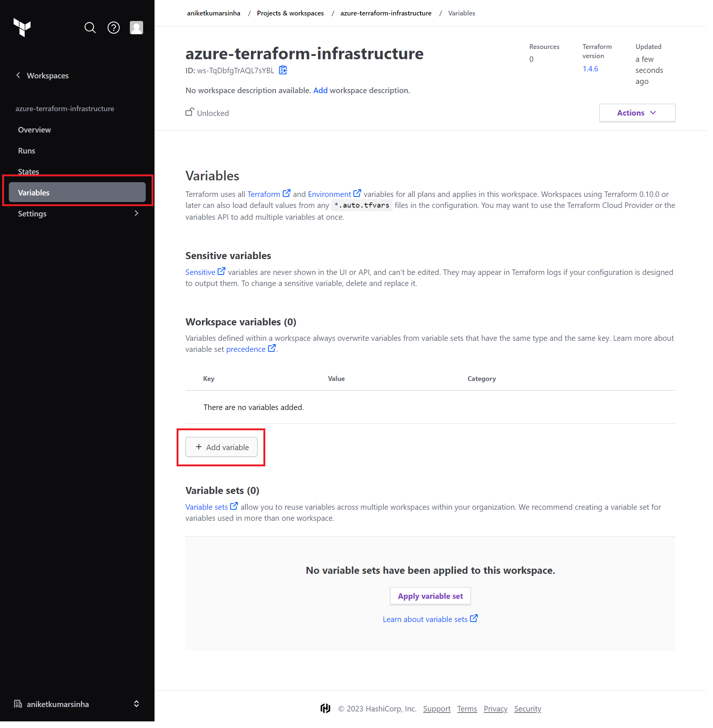The width and height of the screenshot is (713, 728).
Task: Go back to Workspaces list
Action: [x=48, y=76]
